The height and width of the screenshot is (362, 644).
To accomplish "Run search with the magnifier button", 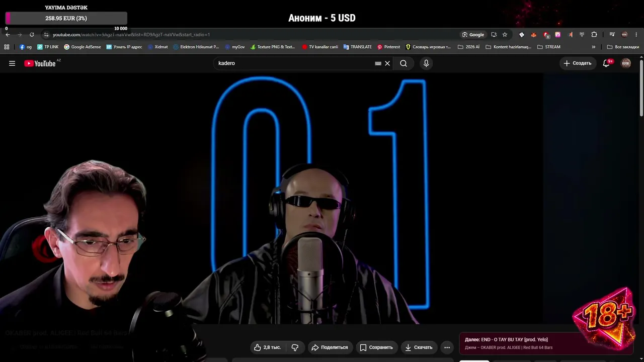I will (x=404, y=63).
